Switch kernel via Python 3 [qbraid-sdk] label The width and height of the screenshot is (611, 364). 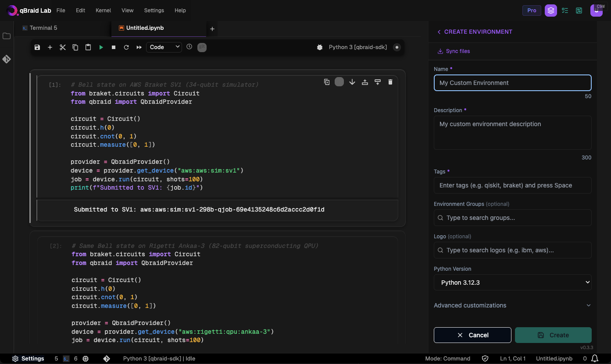358,47
